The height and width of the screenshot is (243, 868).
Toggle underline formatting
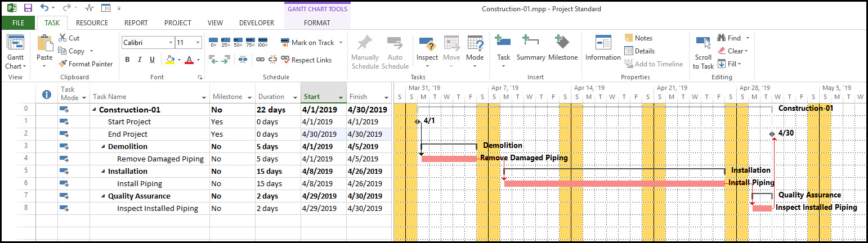[152, 60]
